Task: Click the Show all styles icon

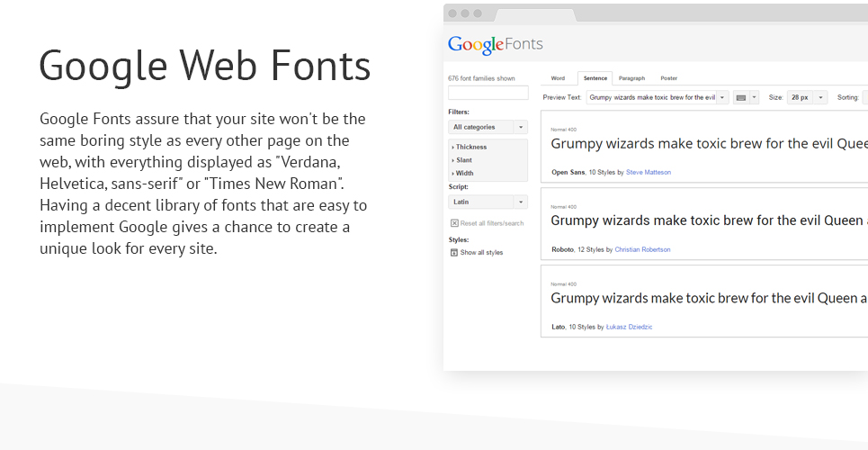Action: point(454,253)
